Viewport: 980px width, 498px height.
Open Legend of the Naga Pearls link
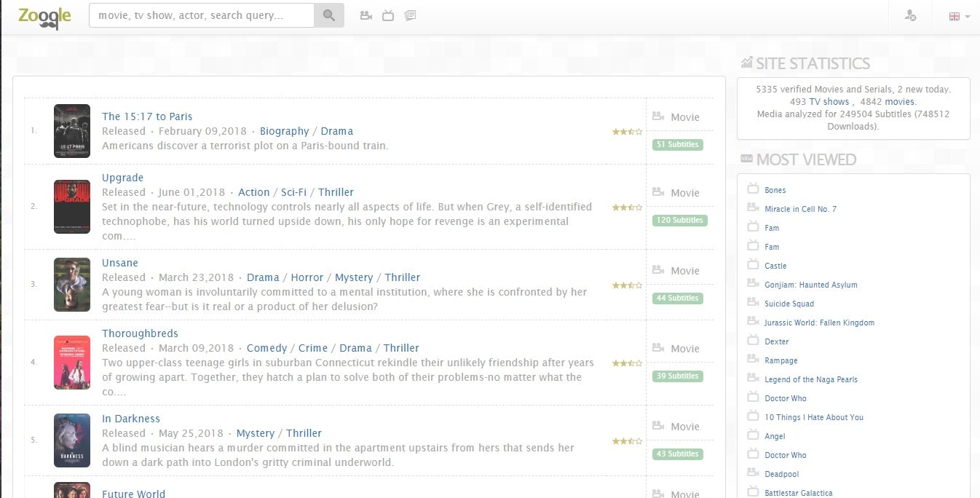pyautogui.click(x=811, y=379)
